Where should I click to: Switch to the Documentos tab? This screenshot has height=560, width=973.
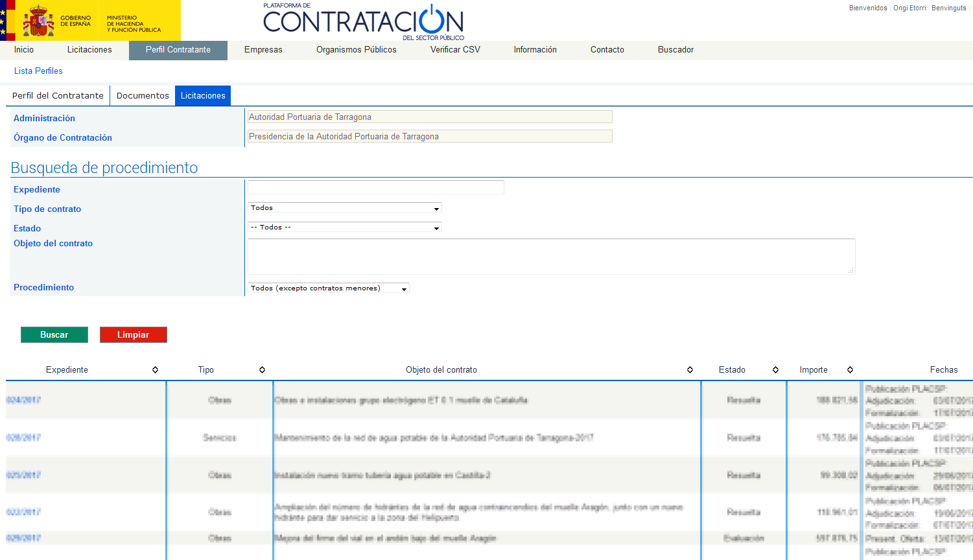click(x=143, y=95)
